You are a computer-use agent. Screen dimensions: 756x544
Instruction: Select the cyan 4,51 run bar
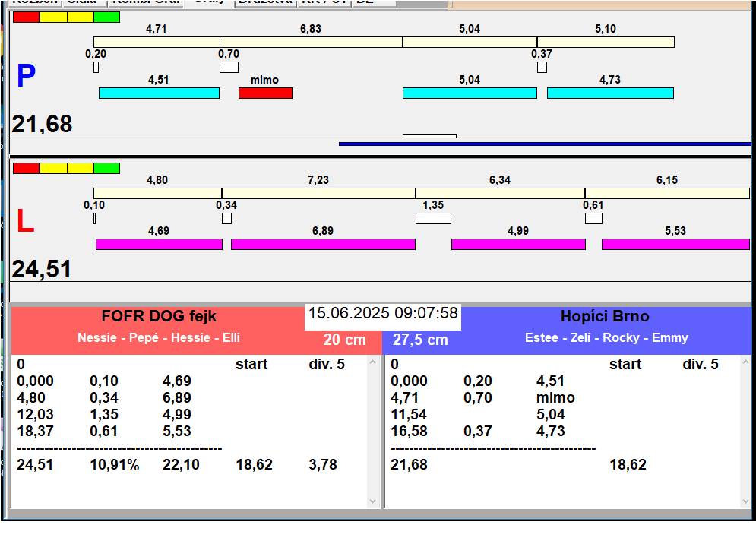coord(159,93)
